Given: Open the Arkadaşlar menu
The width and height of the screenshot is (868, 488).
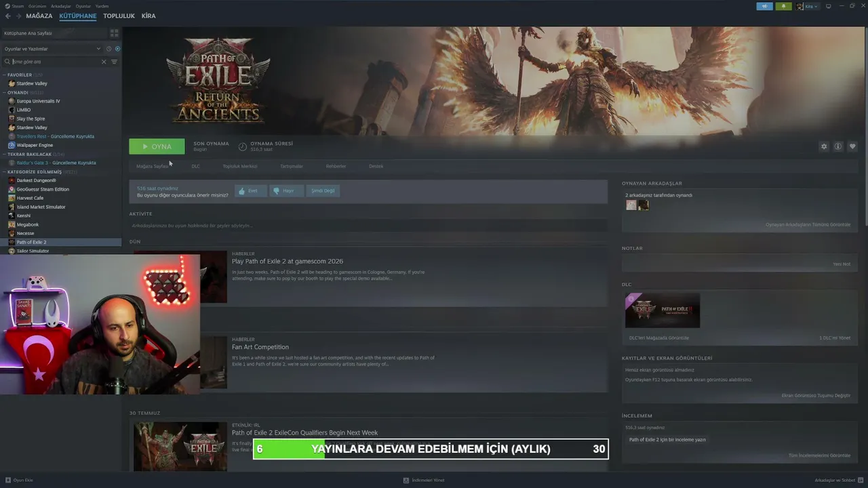Looking at the screenshot, I should coord(61,6).
